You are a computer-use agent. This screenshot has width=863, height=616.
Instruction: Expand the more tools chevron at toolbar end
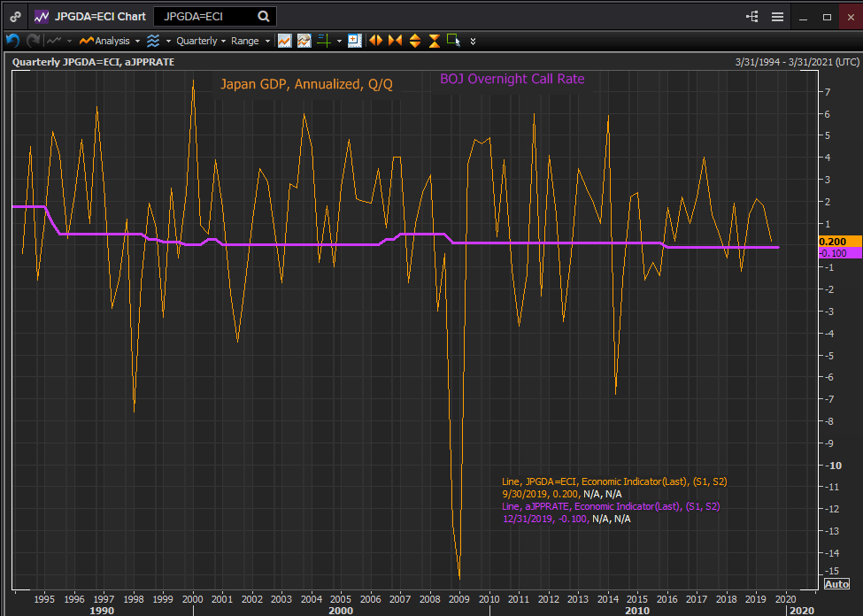pyautogui.click(x=473, y=41)
